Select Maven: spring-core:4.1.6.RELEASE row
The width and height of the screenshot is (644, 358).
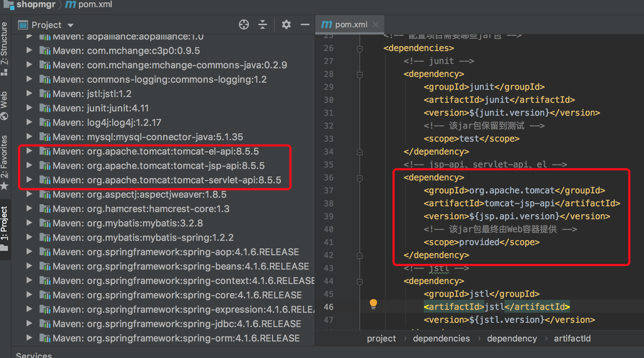pyautogui.click(x=163, y=295)
